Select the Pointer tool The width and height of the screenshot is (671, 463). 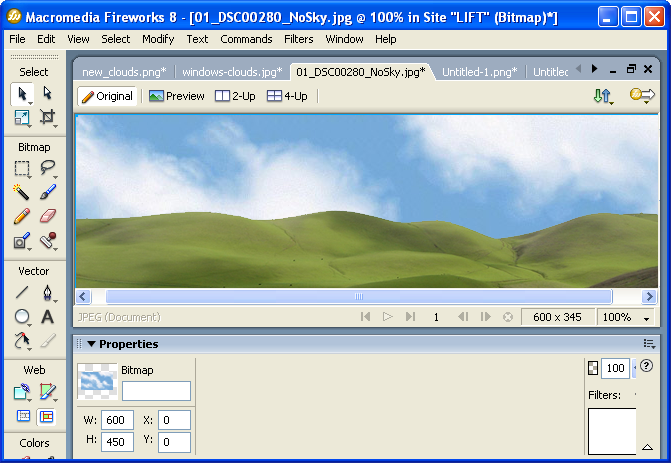22,93
